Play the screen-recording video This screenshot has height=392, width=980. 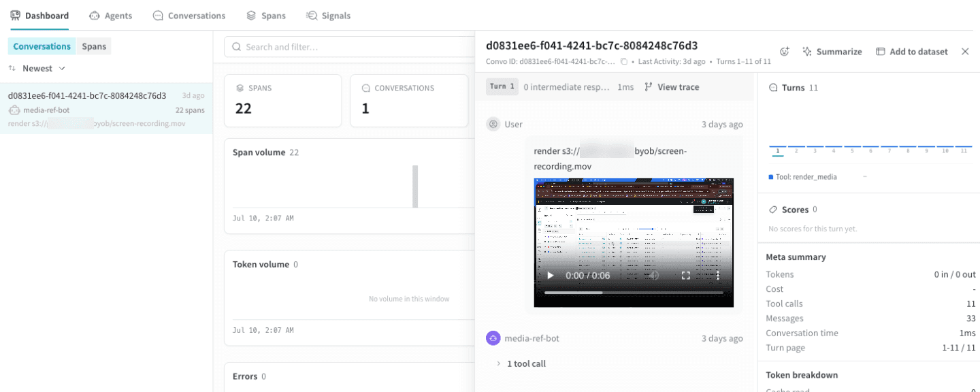[x=551, y=276]
